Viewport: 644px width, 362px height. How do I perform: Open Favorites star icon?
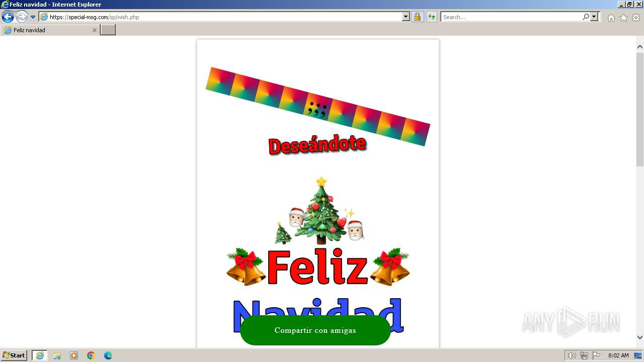click(623, 18)
